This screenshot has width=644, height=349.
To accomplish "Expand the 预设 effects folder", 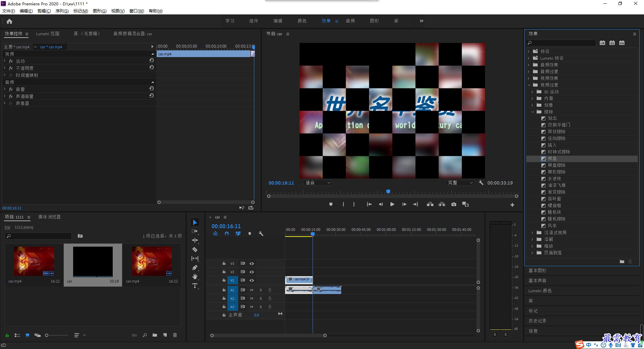I will [529, 51].
